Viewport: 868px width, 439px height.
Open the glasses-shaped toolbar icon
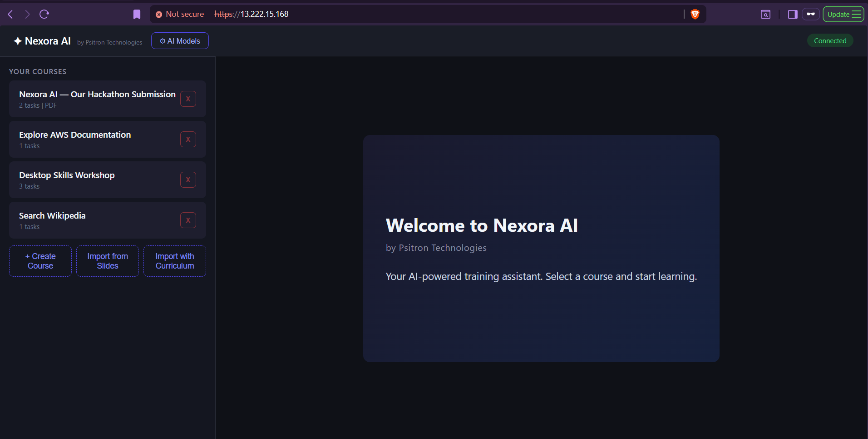tap(811, 14)
